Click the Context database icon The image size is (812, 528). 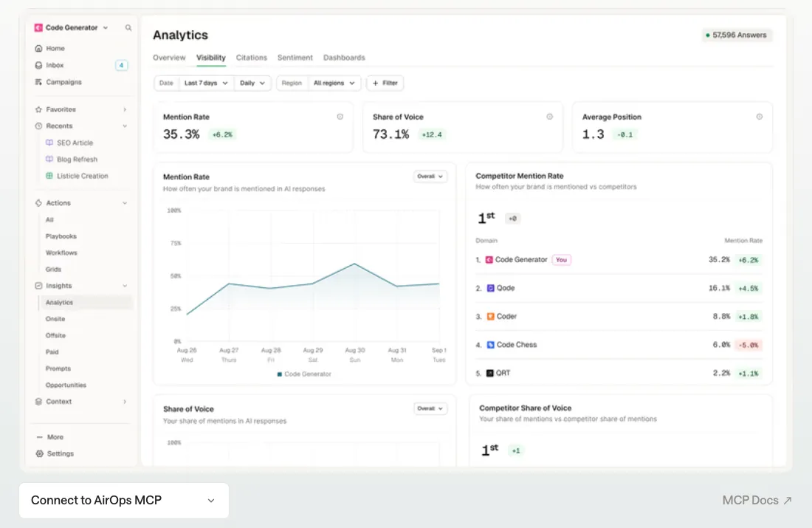click(x=38, y=402)
